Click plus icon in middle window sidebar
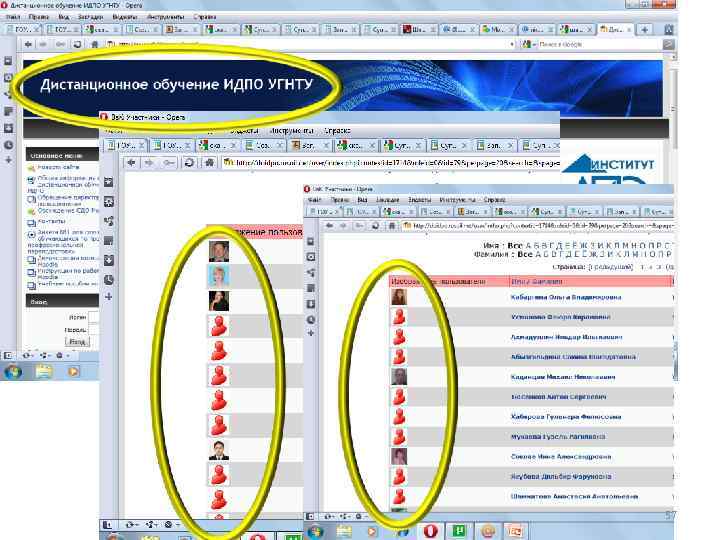This screenshot has height=540, width=720. pos(109,297)
